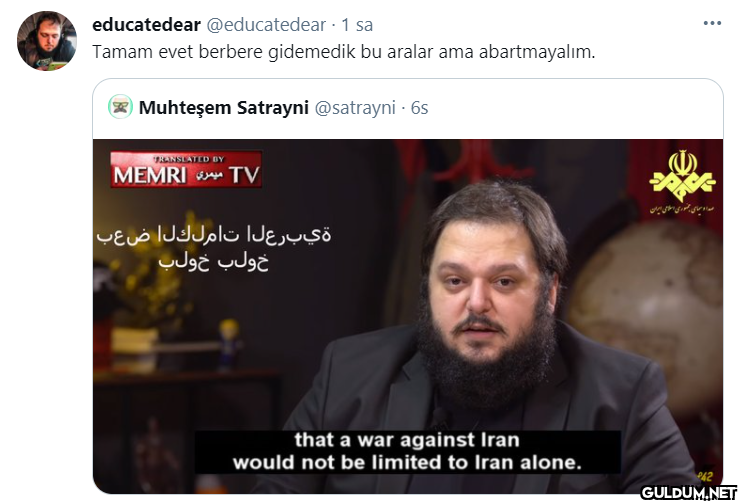The width and height of the screenshot is (741, 504).
Task: Click the yellow Iranian broadcaster emblem
Action: (682, 182)
